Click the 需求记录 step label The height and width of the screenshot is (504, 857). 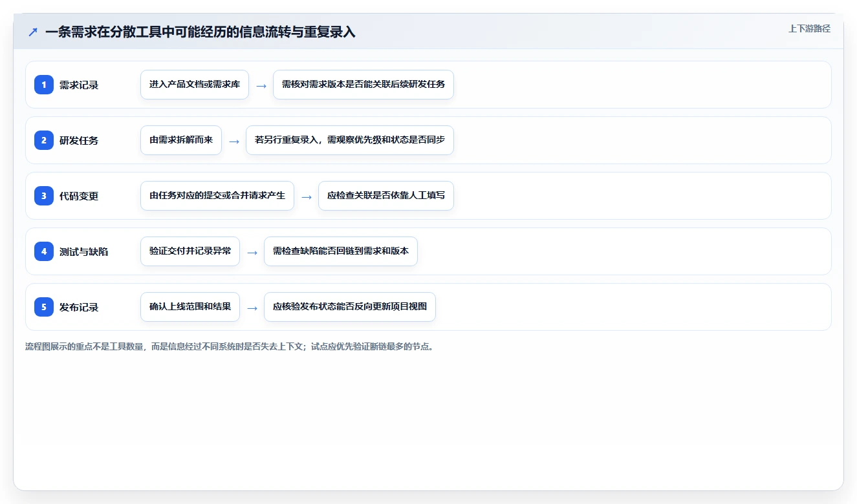79,85
